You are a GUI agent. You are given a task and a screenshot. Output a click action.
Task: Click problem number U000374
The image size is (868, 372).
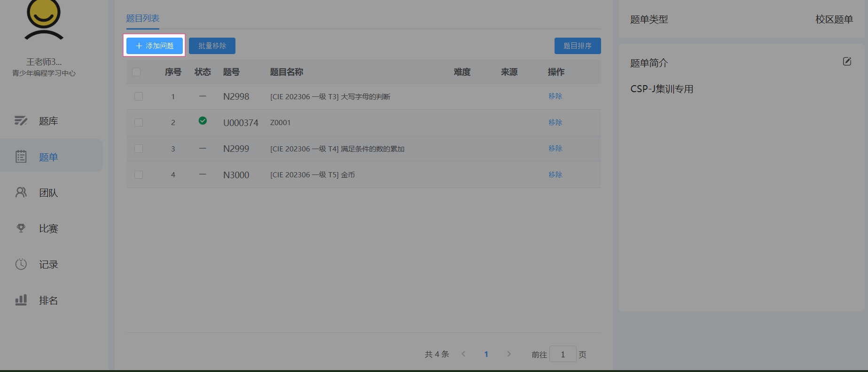241,123
